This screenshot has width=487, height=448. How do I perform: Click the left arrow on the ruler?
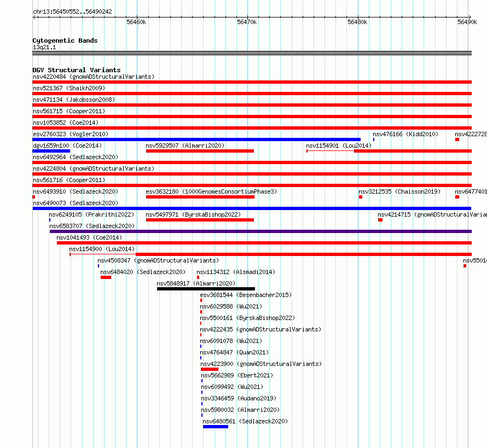tap(34, 18)
